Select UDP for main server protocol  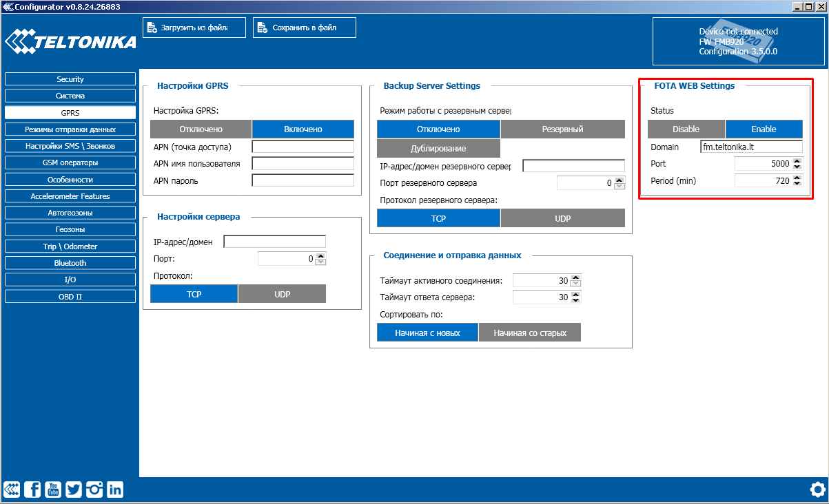(x=282, y=294)
